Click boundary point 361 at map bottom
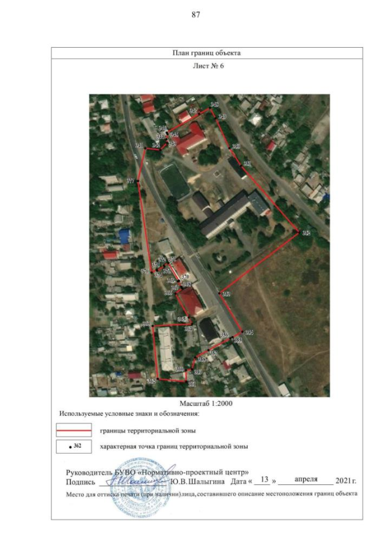This screenshot has width=392, height=555. [x=187, y=381]
